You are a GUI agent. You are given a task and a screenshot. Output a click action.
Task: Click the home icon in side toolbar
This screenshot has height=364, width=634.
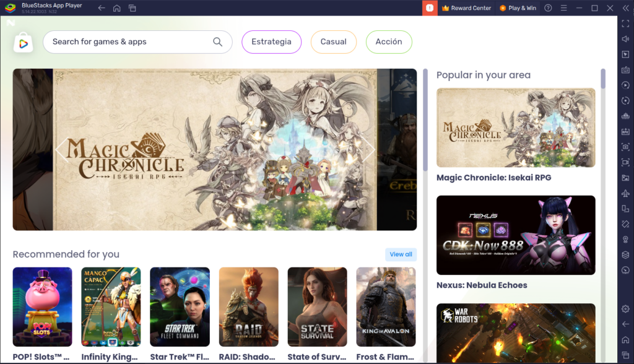[x=625, y=339]
